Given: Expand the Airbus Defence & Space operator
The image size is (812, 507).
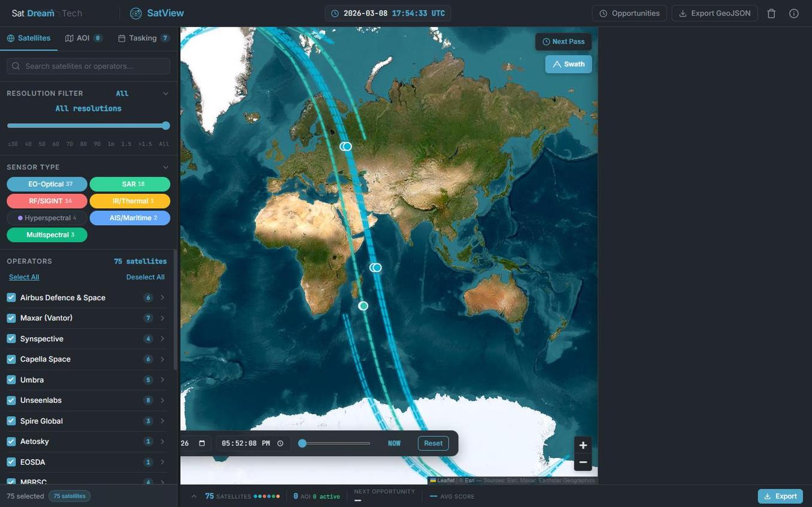Looking at the screenshot, I should point(162,297).
